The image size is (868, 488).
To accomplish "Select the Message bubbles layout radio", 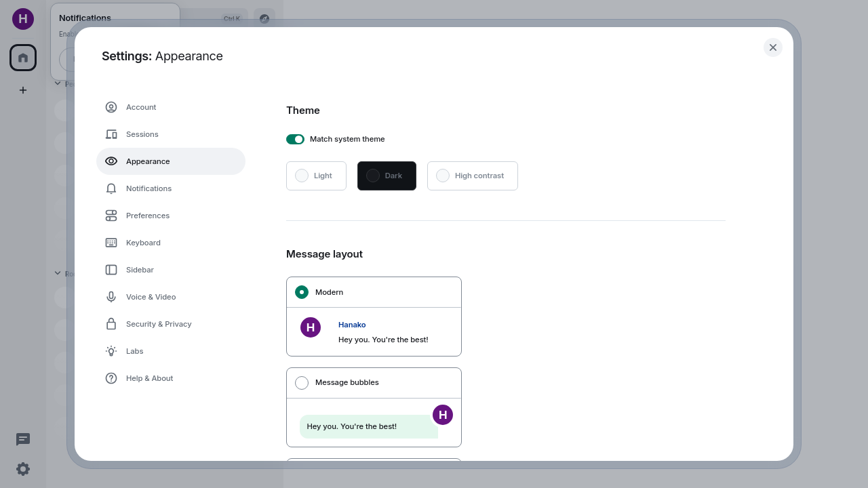I will tap(302, 383).
